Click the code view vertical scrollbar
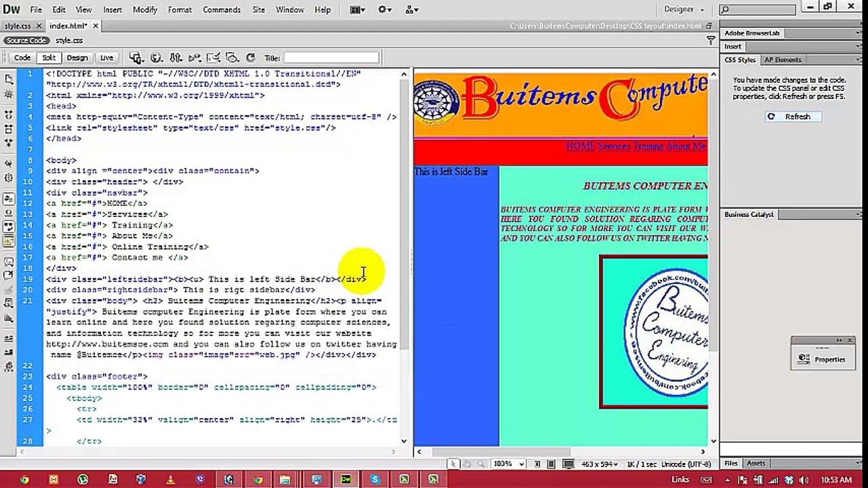 pos(404,258)
